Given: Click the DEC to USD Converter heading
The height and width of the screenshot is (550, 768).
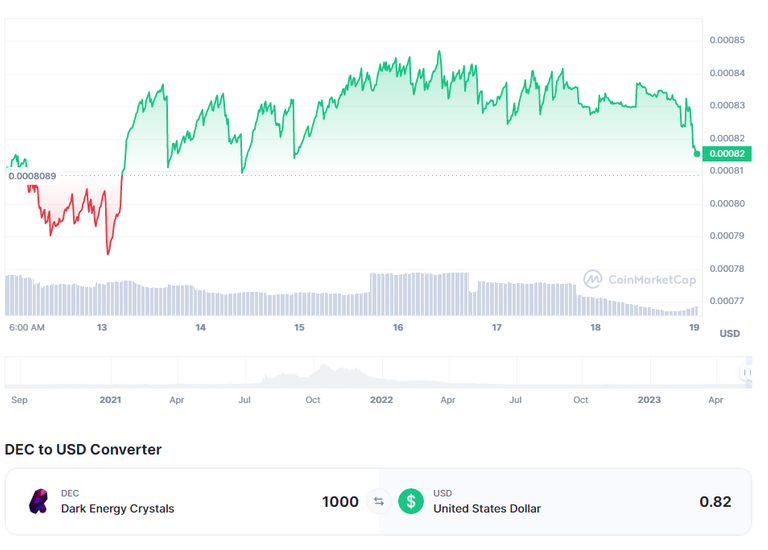Looking at the screenshot, I should click(83, 449).
